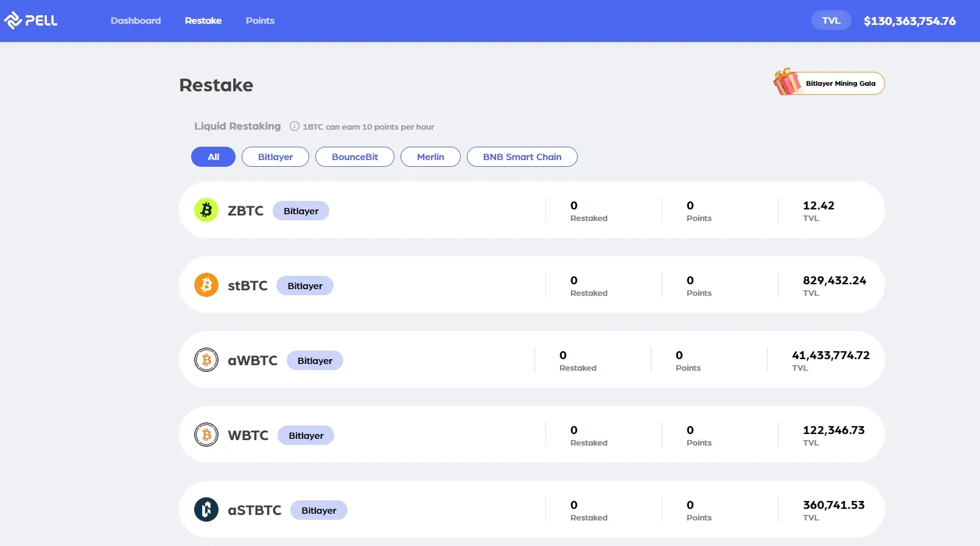980x546 pixels.
Task: Open the Bitlayer Mining Gala banner
Action: click(x=840, y=83)
